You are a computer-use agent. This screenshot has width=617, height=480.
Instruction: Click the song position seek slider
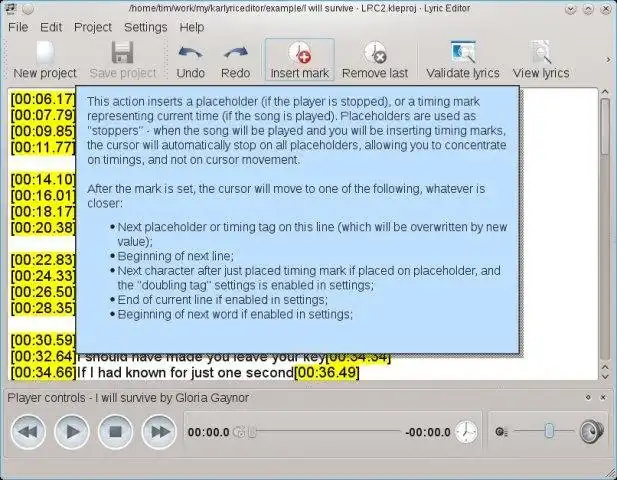326,432
